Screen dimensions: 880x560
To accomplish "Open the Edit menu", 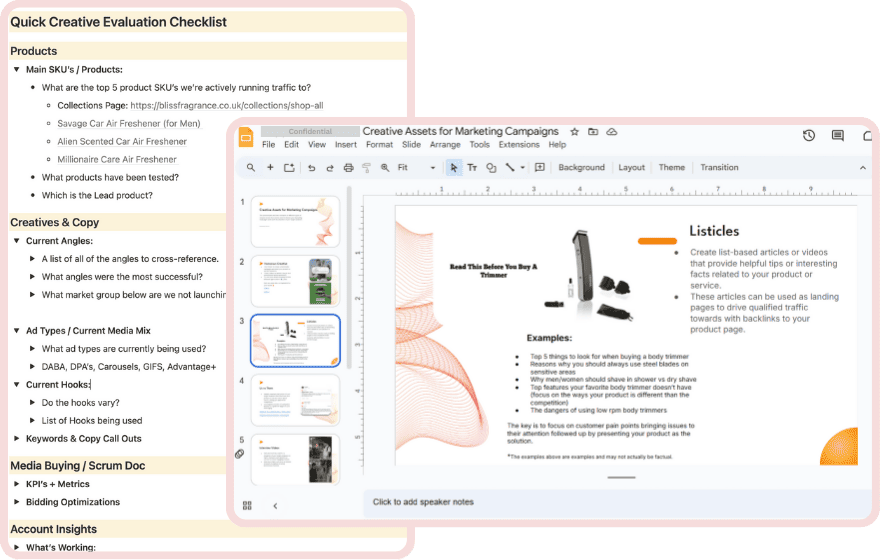I will point(291,145).
